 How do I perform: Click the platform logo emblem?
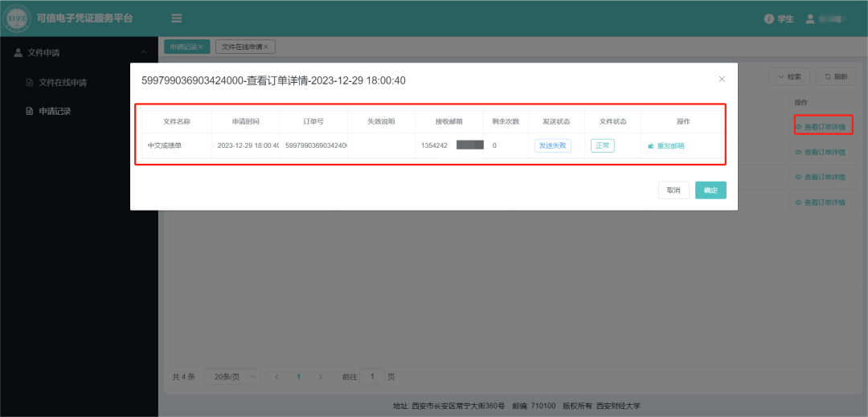click(x=17, y=18)
